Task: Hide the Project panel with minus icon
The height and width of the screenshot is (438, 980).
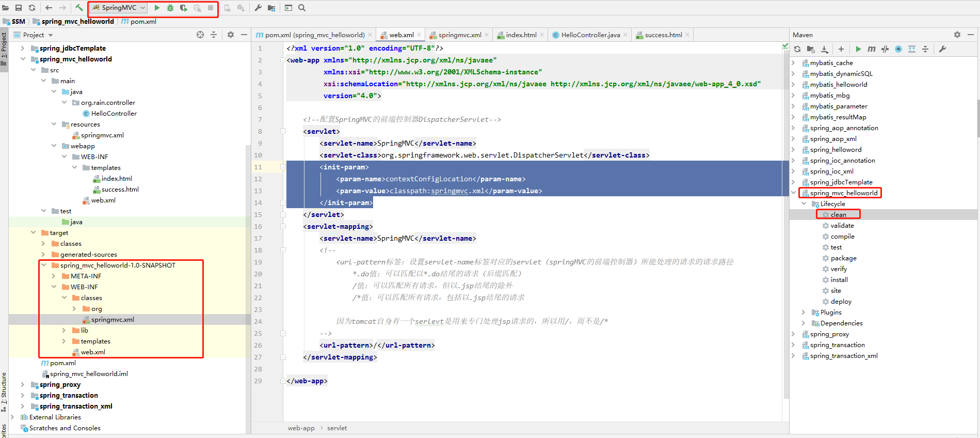Action: pyautogui.click(x=244, y=35)
